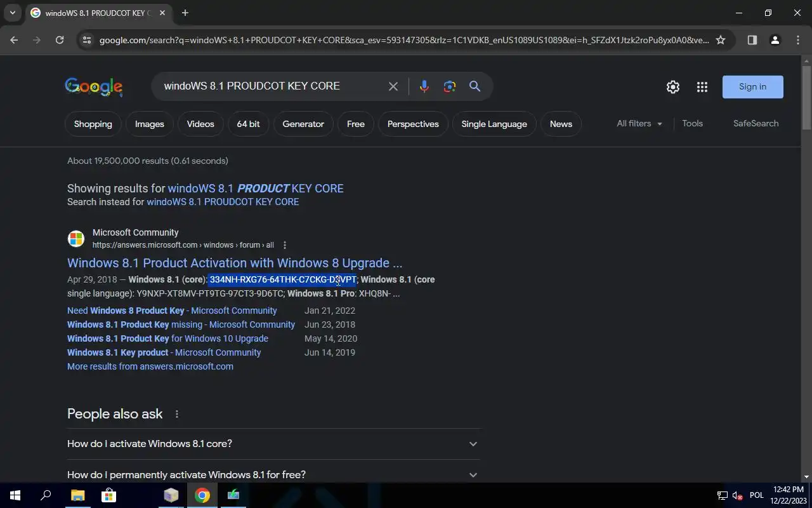Click the scrollbar down arrow

click(x=806, y=477)
